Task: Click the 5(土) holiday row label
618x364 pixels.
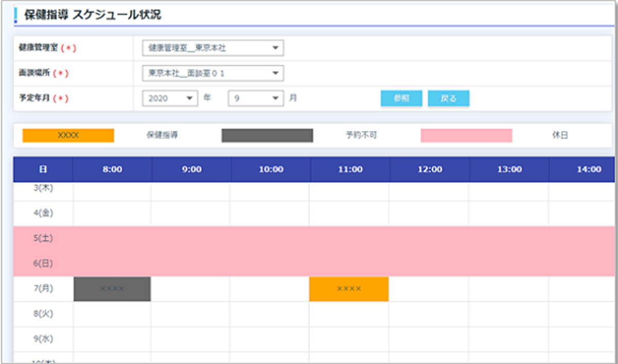Action: coord(43,238)
